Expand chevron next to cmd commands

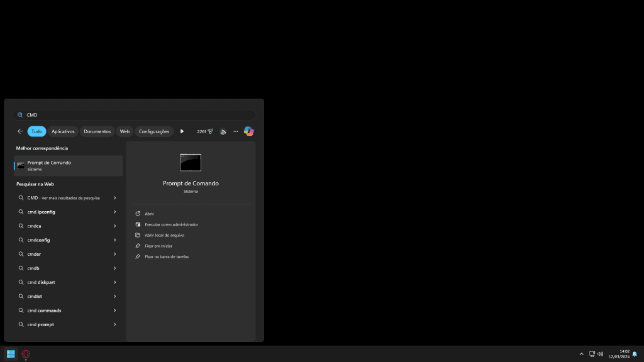click(x=115, y=310)
